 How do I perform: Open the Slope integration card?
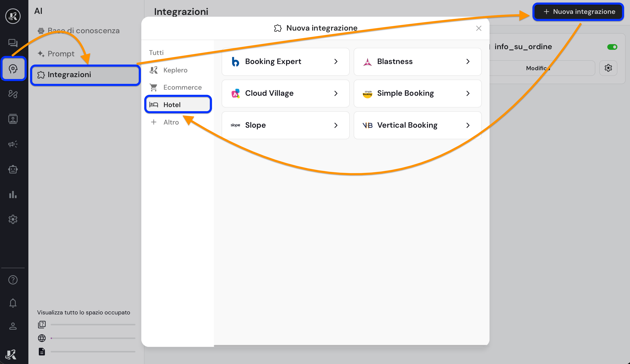tap(285, 125)
